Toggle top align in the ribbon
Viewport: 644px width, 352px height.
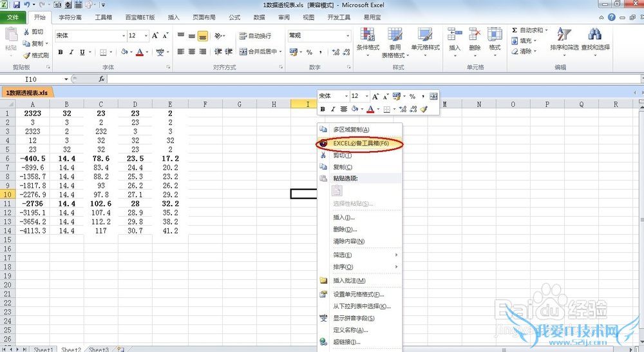(x=181, y=35)
